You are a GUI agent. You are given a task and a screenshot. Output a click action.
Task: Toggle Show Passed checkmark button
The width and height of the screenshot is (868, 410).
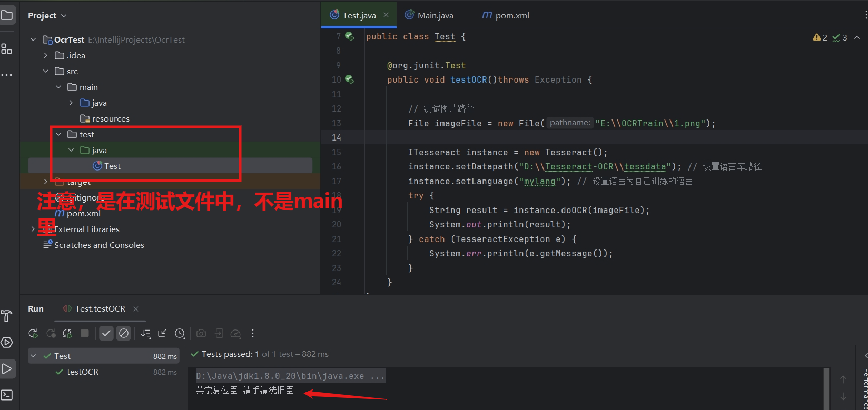coord(106,333)
